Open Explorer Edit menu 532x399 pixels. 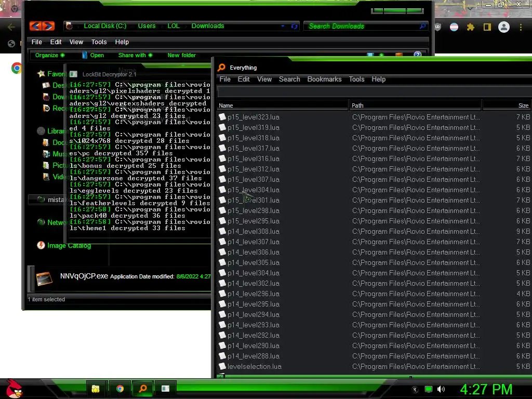point(56,42)
